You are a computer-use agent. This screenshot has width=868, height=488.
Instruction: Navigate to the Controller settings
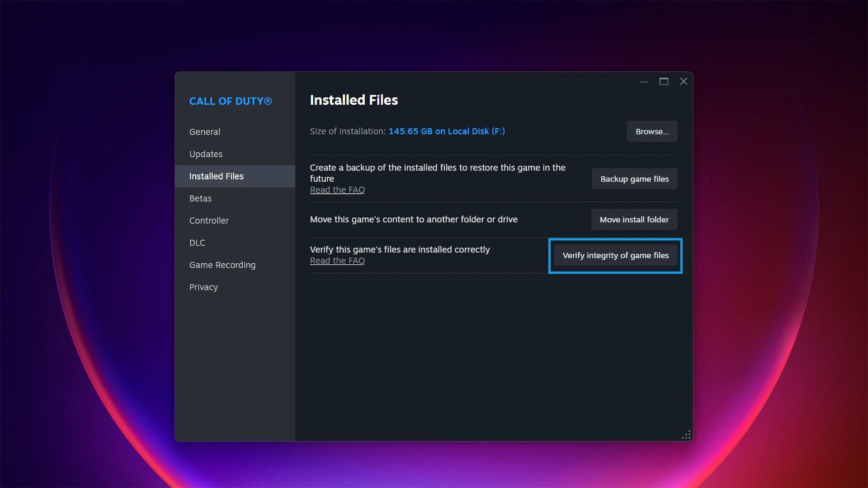pyautogui.click(x=209, y=221)
